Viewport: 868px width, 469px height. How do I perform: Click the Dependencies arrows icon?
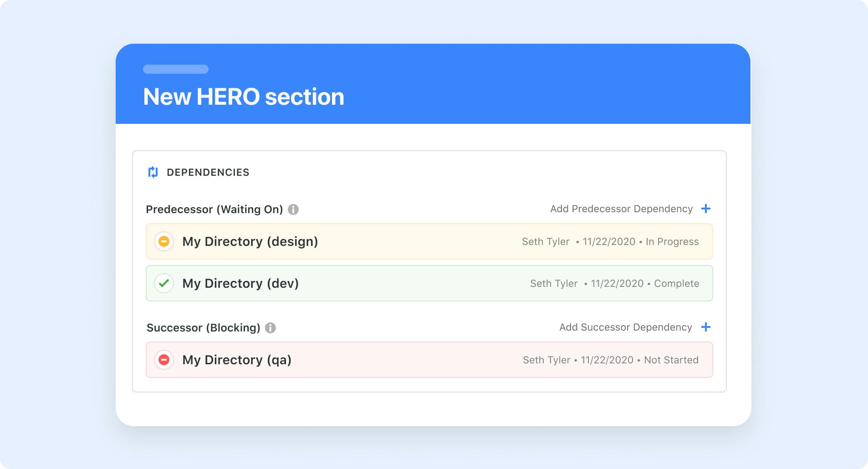pos(153,172)
